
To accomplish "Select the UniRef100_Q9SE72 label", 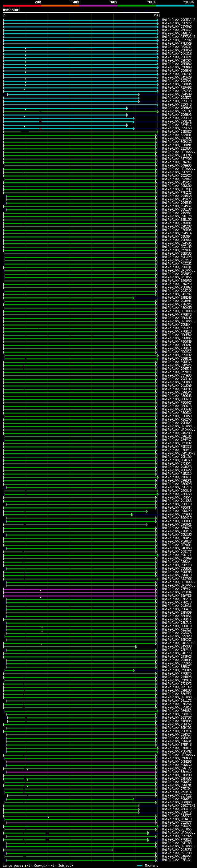I will tap(177, 98).
